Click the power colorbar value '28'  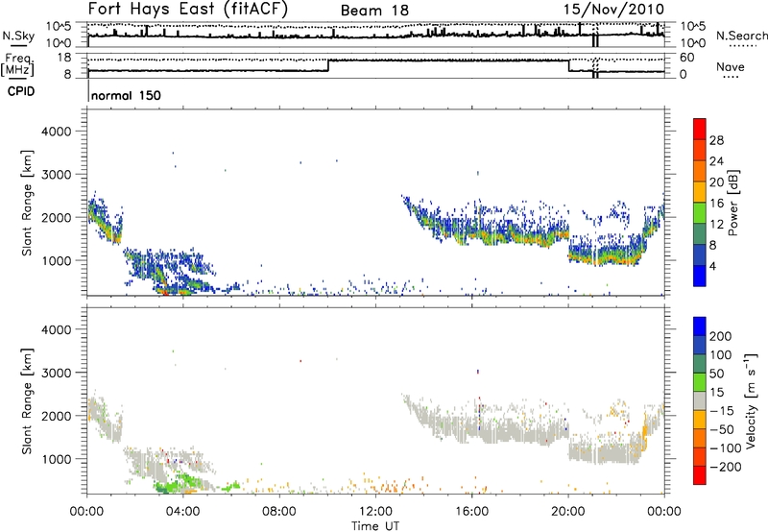point(716,140)
